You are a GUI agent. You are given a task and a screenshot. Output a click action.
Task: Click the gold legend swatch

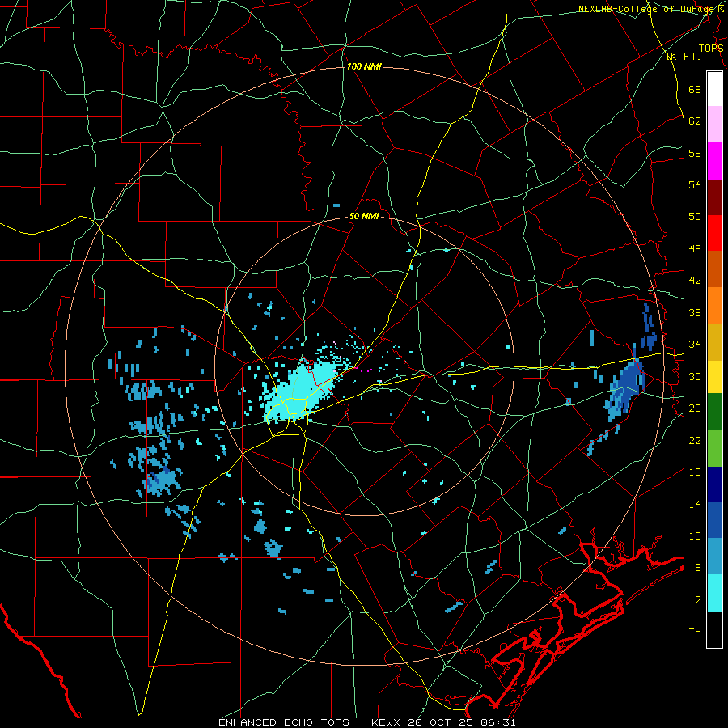714,341
